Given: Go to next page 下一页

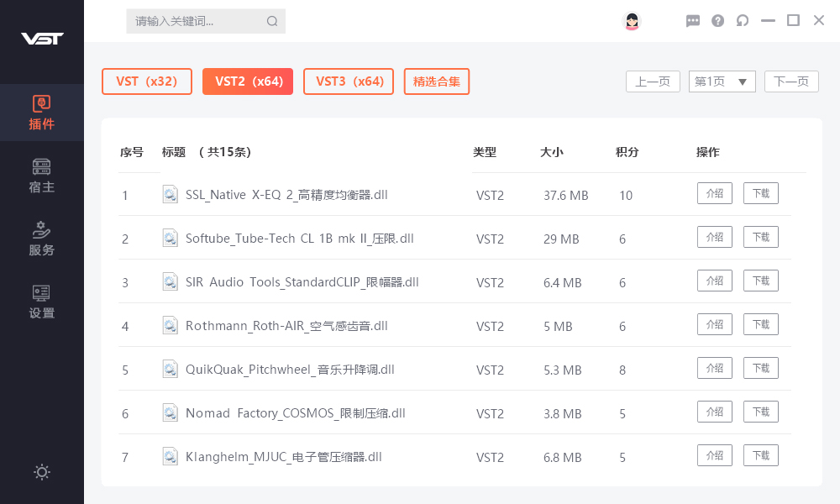Looking at the screenshot, I should click(791, 81).
